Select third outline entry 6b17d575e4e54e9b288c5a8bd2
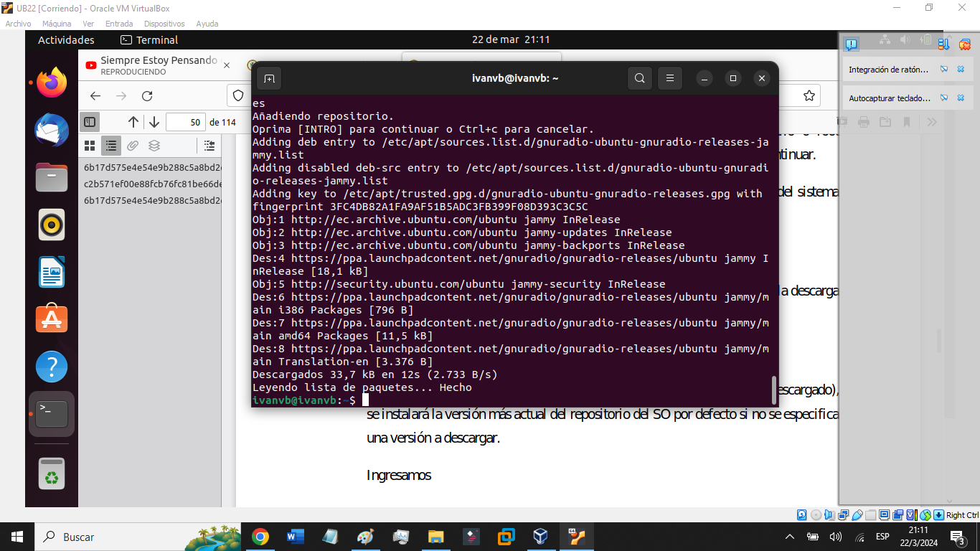The image size is (980, 551). point(153,200)
